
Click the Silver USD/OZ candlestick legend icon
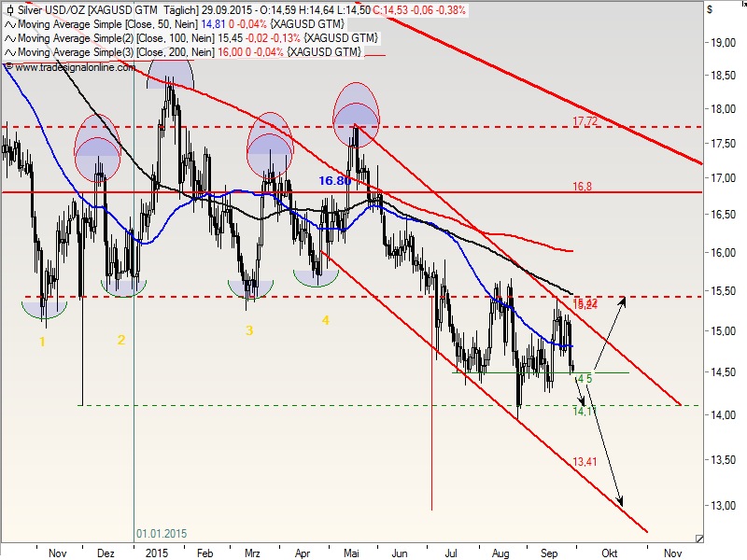[x=10, y=10]
